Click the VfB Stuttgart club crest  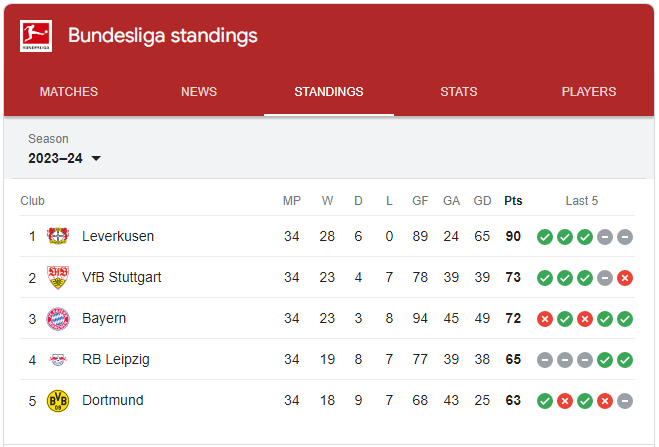[58, 277]
